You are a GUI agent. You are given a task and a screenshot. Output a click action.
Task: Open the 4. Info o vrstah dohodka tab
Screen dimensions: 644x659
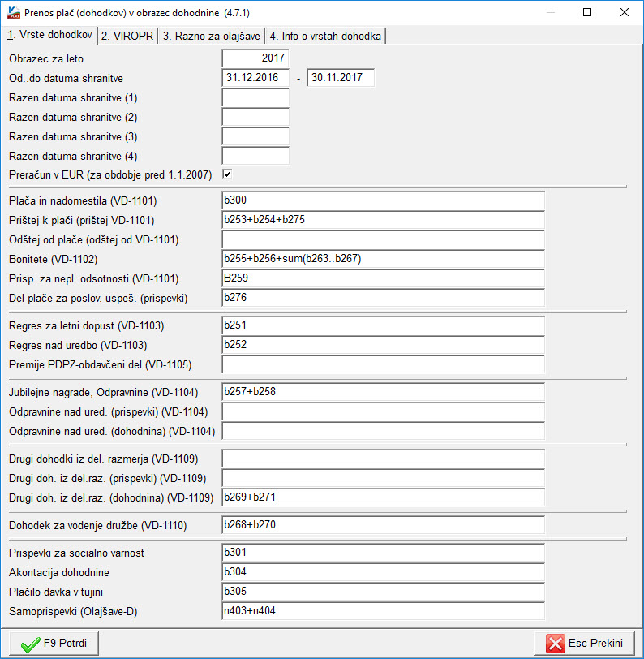point(325,37)
